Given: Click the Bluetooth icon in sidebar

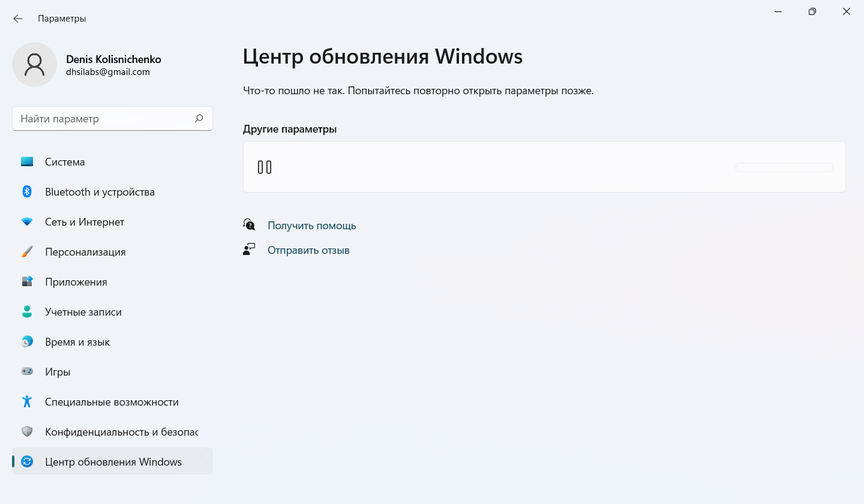Looking at the screenshot, I should coord(27,192).
